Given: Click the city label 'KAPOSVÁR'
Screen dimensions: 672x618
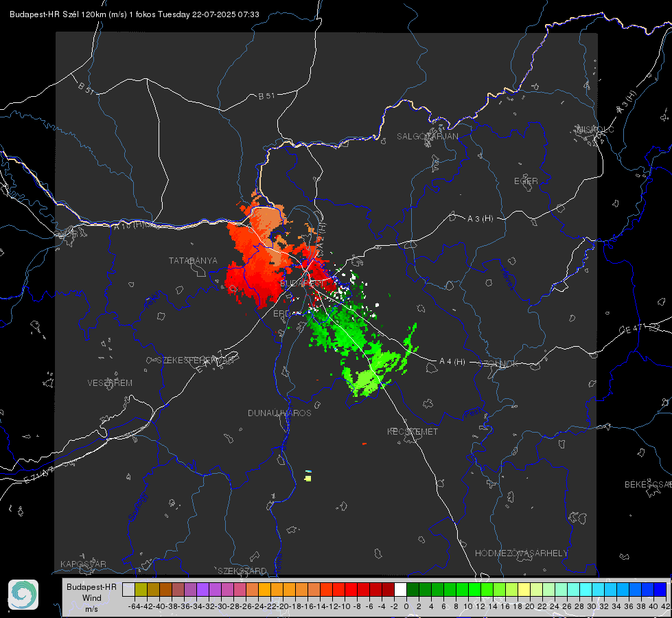Looking at the screenshot, I should [83, 564].
